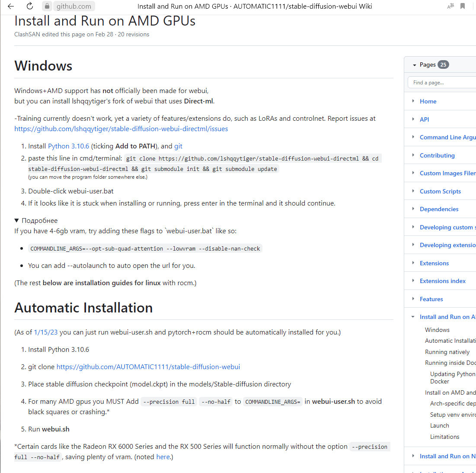Open Developing extensions wiki page
Screen dimensions: 476x473
[x=448, y=245]
